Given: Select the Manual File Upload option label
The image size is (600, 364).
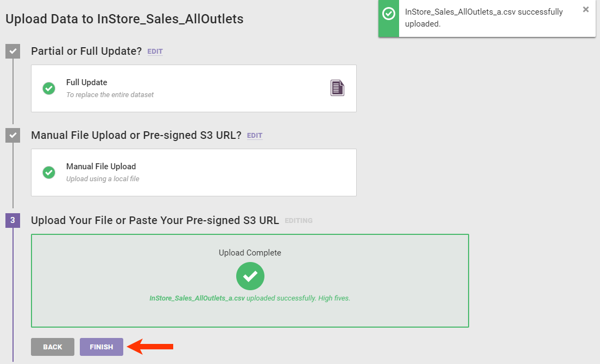Looking at the screenshot, I should coord(101,167).
